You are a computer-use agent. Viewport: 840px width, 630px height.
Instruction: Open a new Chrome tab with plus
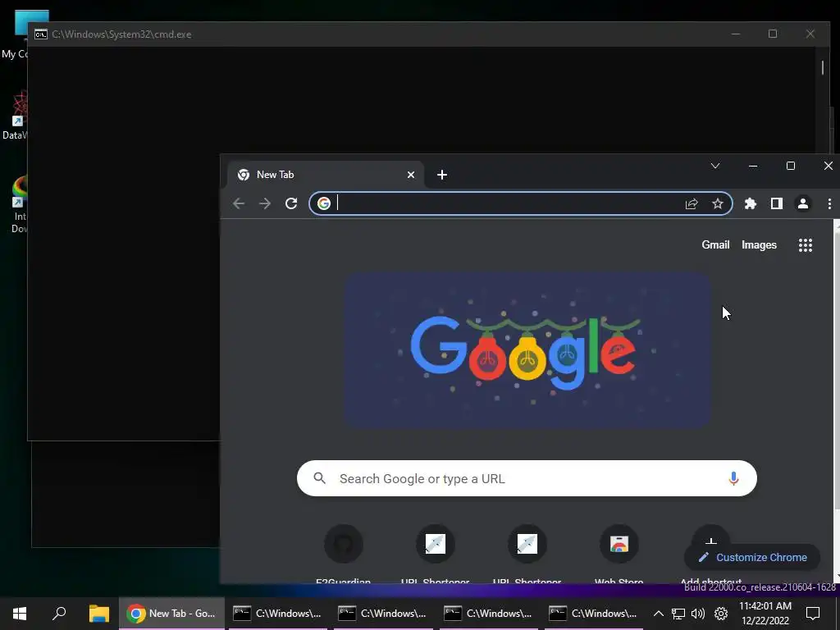click(x=442, y=175)
